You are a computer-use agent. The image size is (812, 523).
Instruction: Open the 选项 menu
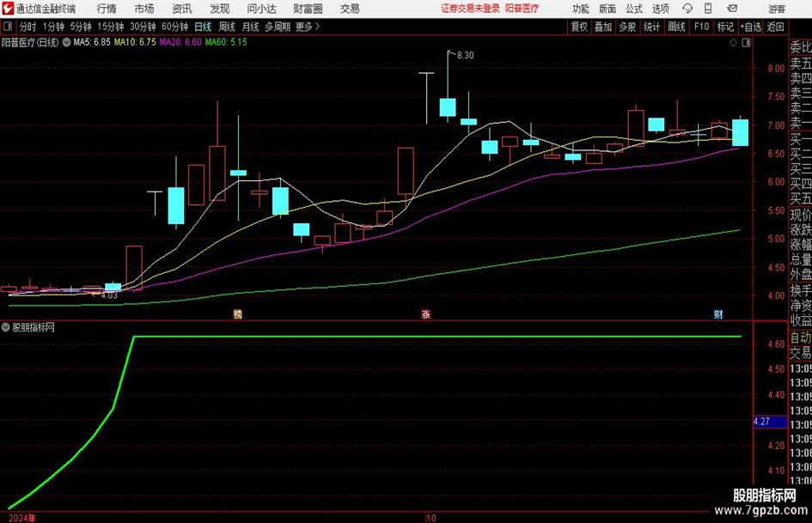pos(660,9)
